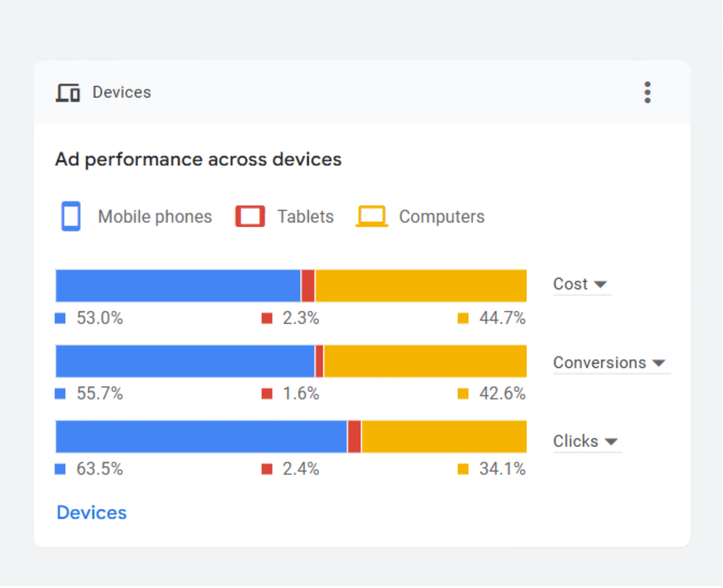
Task: Click the blue swatch beside 53.0%
Action: coord(60,318)
